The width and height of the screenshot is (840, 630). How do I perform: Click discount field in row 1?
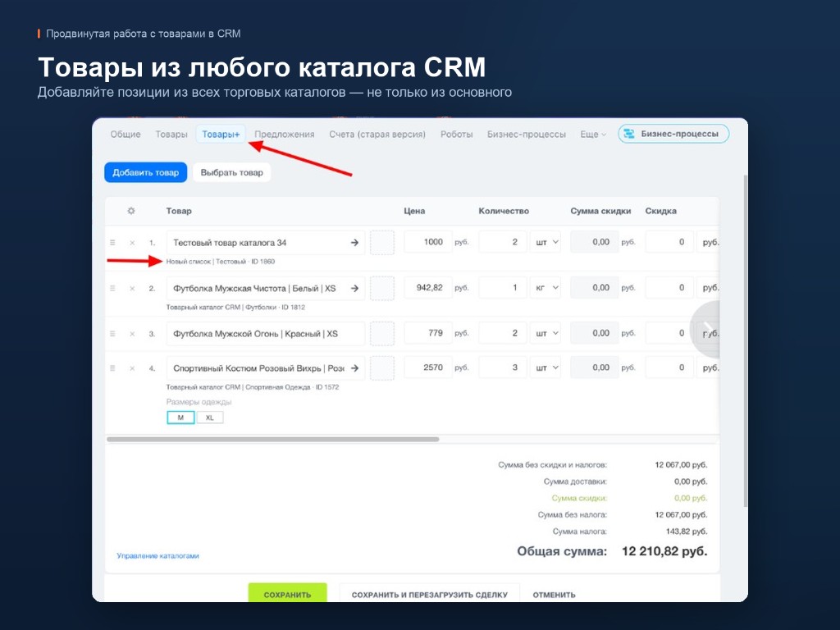[x=669, y=242]
